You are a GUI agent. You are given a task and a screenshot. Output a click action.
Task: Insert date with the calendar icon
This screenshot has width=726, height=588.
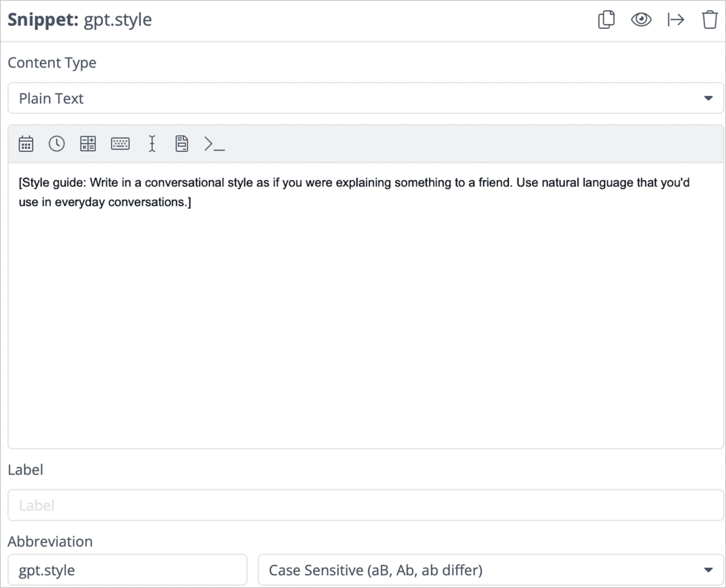pyautogui.click(x=26, y=143)
